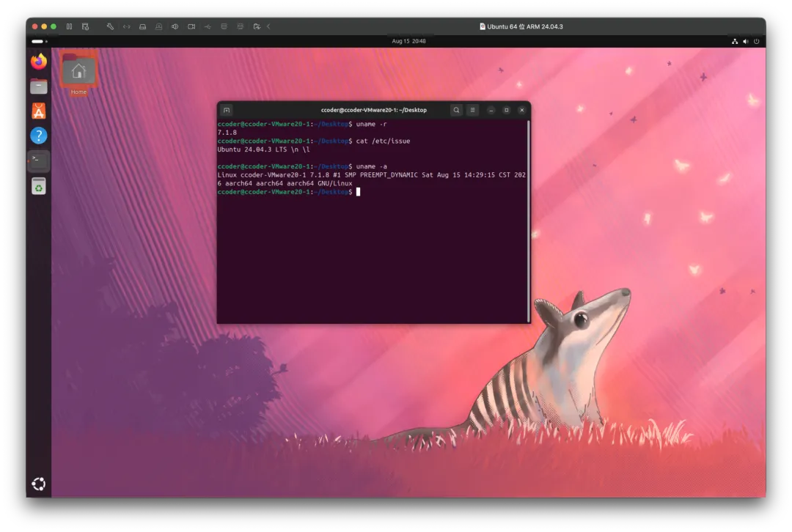The width and height of the screenshot is (792, 532).
Task: Click the Terminal icon in the dock
Action: pos(39,161)
